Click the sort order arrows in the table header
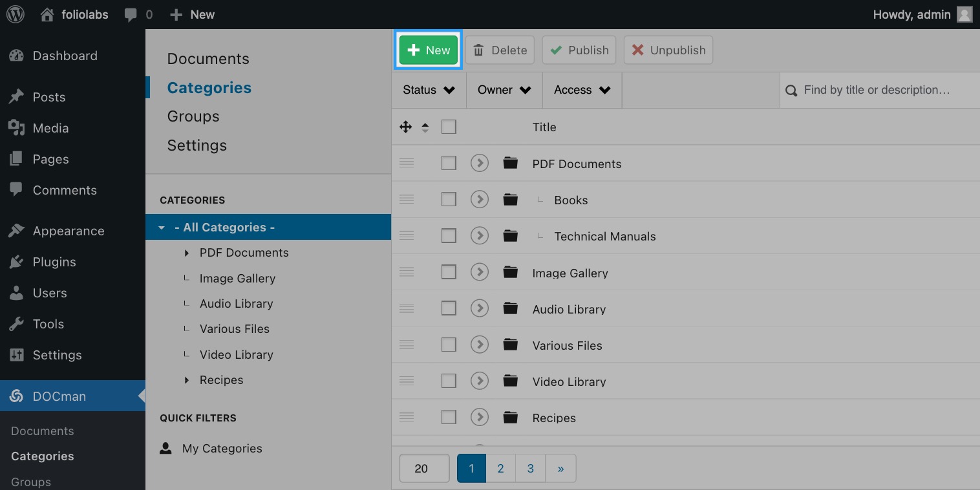The width and height of the screenshot is (980, 490). (x=425, y=127)
